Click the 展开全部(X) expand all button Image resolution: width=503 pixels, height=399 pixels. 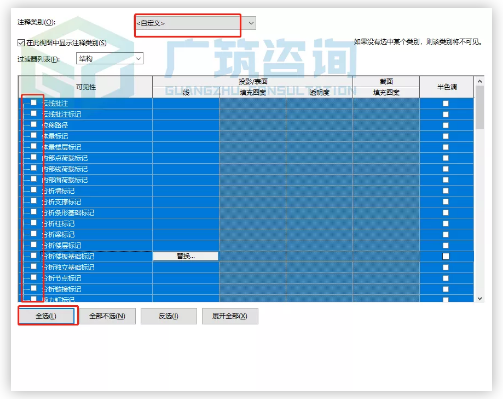click(x=230, y=316)
